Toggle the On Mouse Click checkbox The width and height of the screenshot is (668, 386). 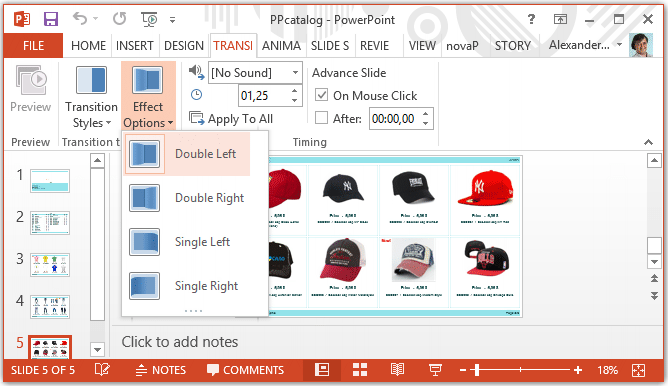[322, 95]
